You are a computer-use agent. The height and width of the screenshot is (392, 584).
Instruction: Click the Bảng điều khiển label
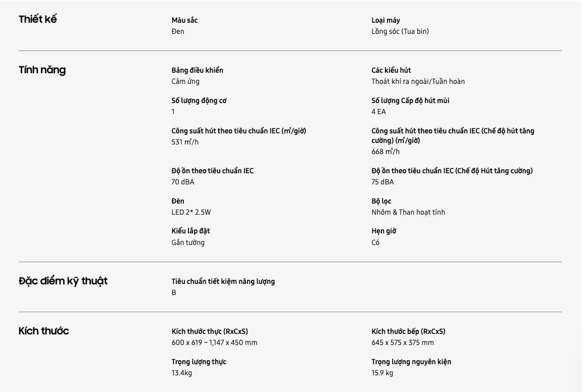pyautogui.click(x=197, y=70)
